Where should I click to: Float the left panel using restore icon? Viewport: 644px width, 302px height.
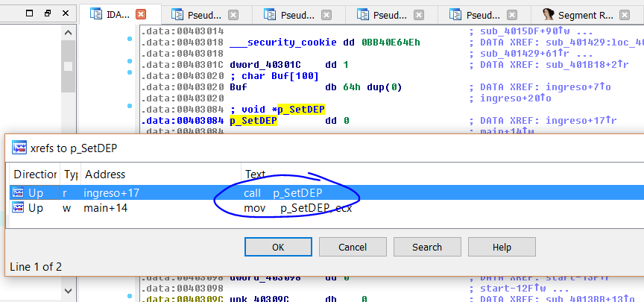point(47,13)
